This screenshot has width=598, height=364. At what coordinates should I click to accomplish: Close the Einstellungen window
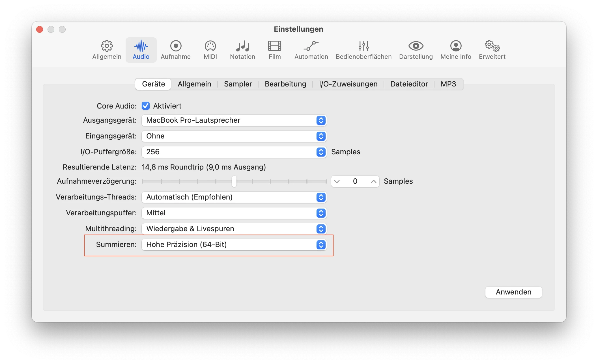40,29
